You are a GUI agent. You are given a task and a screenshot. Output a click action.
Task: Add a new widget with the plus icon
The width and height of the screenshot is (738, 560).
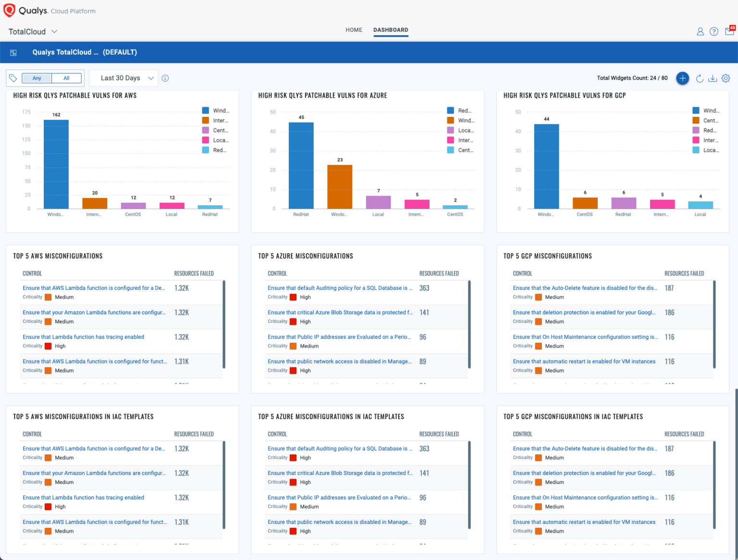(683, 78)
